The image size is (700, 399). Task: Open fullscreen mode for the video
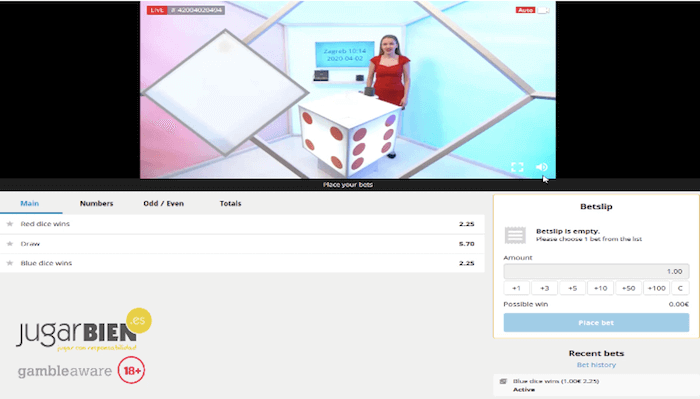[x=517, y=167]
